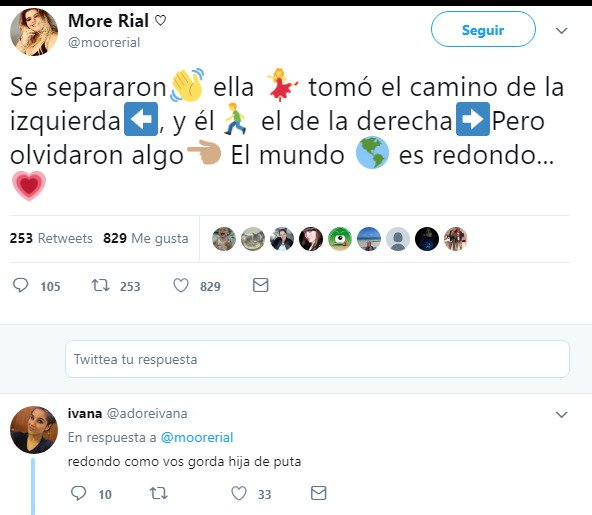This screenshot has height=515, width=592.
Task: Open the green bird avatar among likers
Action: click(x=340, y=239)
